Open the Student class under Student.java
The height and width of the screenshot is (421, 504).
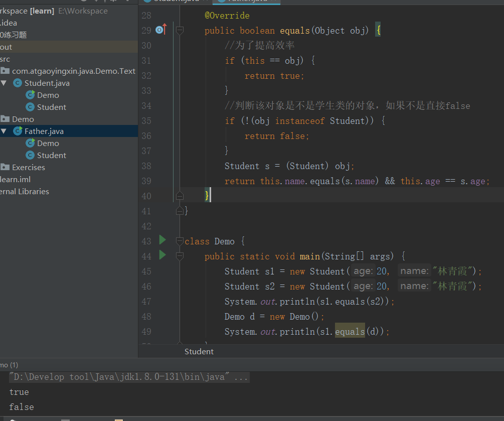pos(52,107)
